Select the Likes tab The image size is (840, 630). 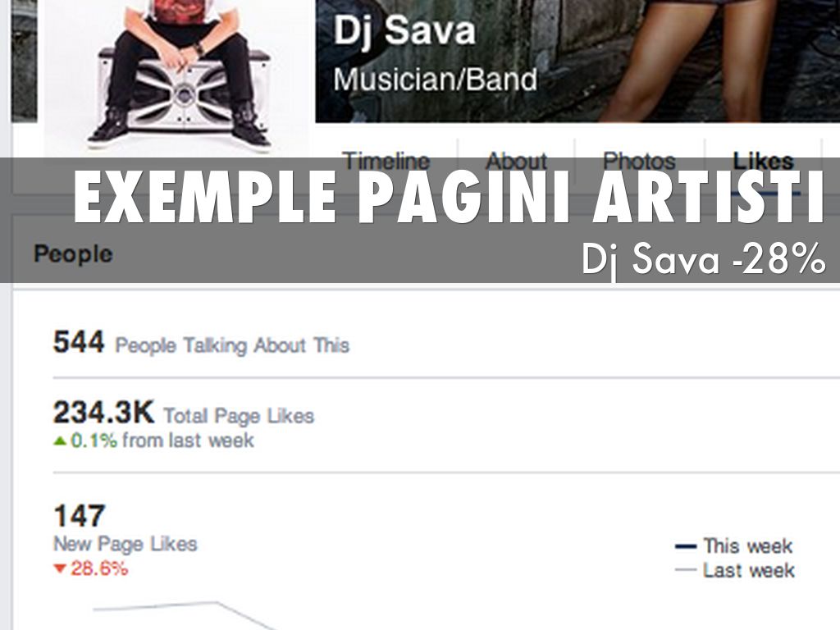pos(763,161)
